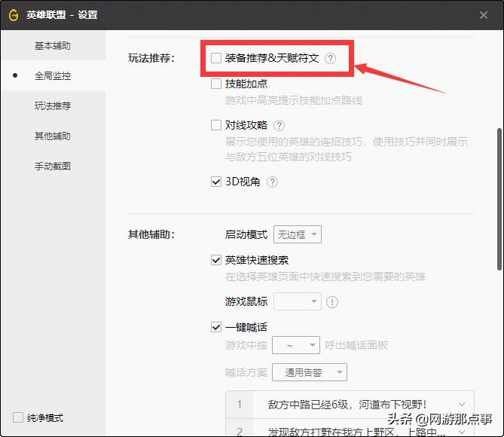Enable 对线攻略 checkbox
Screen dimensions: 504x437
pos(216,125)
